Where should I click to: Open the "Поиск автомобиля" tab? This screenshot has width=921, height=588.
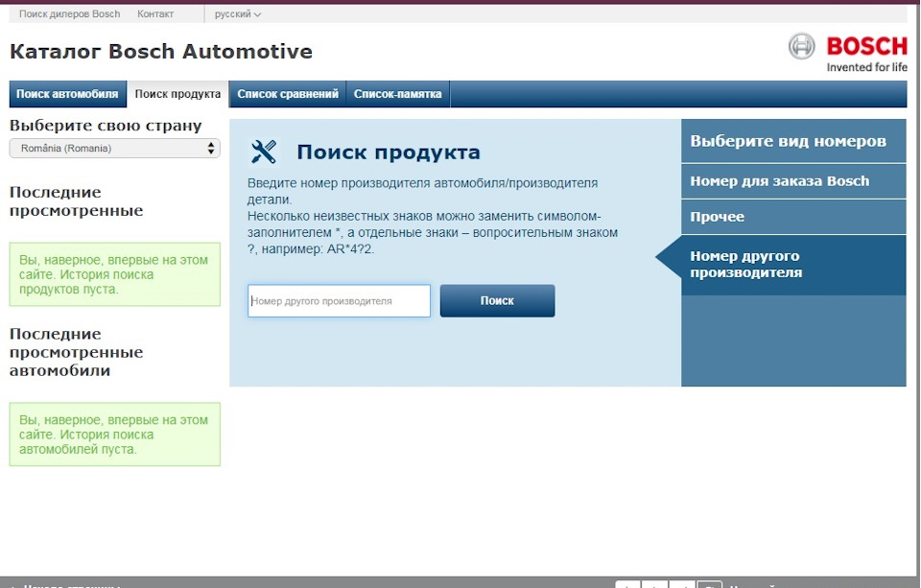[x=67, y=94]
